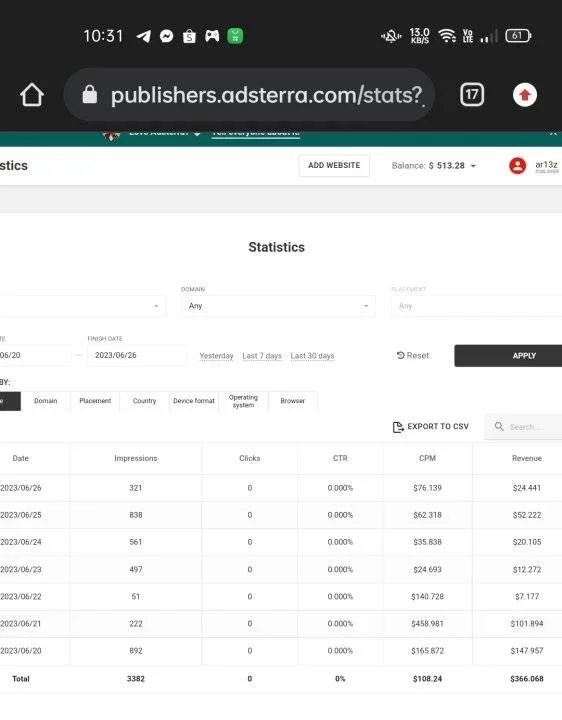Tap the browser home icon

tap(32, 95)
